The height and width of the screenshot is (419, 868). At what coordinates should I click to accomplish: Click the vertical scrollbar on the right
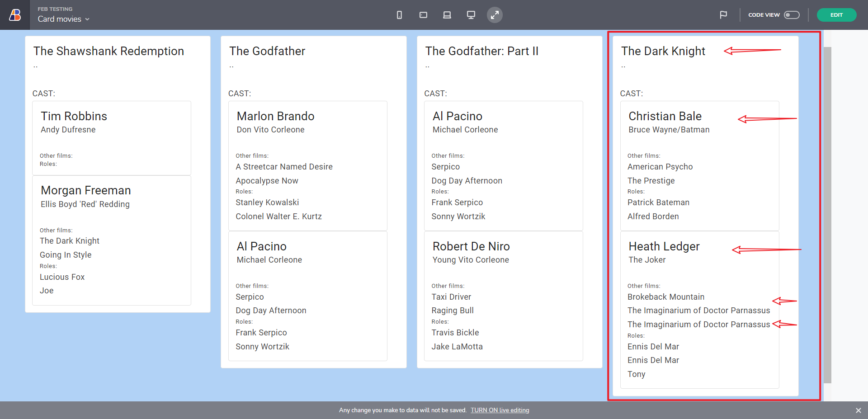[x=827, y=215]
